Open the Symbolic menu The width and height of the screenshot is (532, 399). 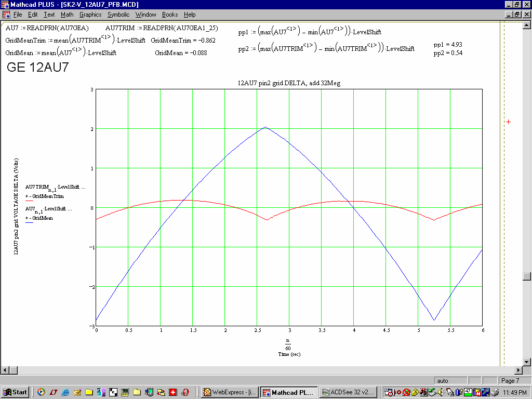[118, 15]
